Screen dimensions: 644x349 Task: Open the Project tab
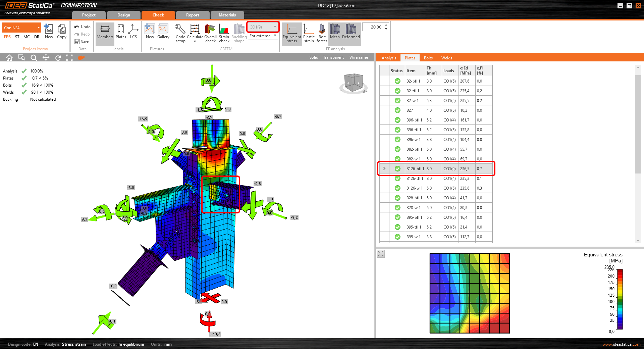coord(89,15)
